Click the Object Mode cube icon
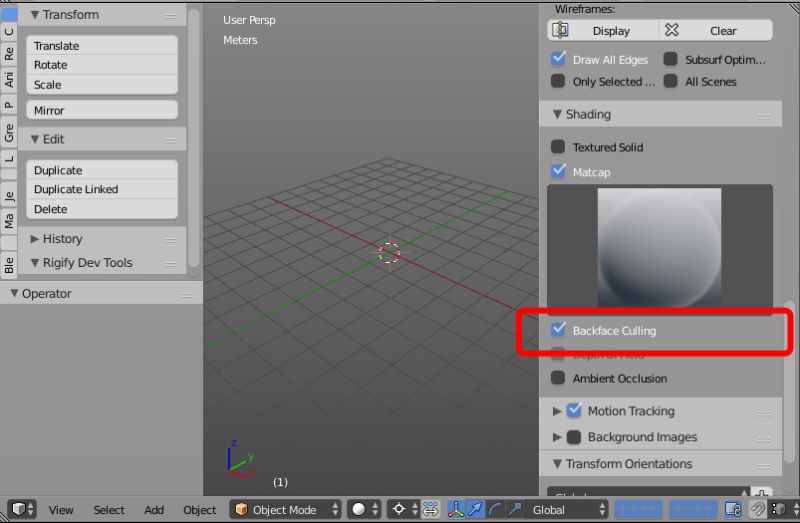This screenshot has height=523, width=800. (x=241, y=509)
